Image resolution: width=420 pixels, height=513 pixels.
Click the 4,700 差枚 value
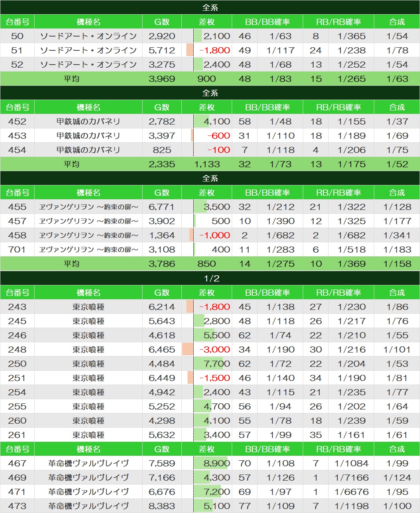[x=217, y=406]
